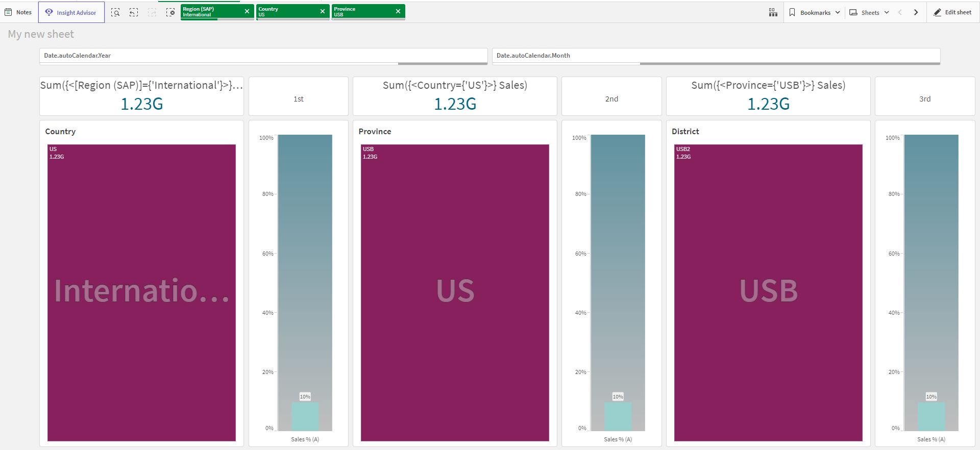Open the smart search selection tool
980x450 pixels.
(115, 12)
